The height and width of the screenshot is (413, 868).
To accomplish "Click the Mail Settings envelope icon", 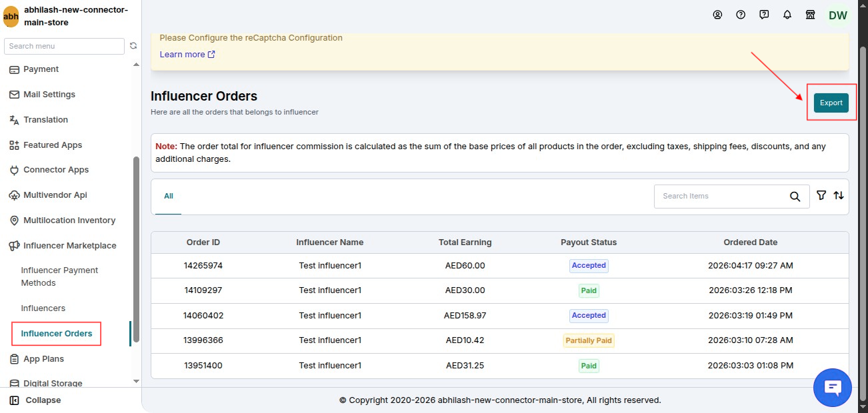I will (14, 95).
